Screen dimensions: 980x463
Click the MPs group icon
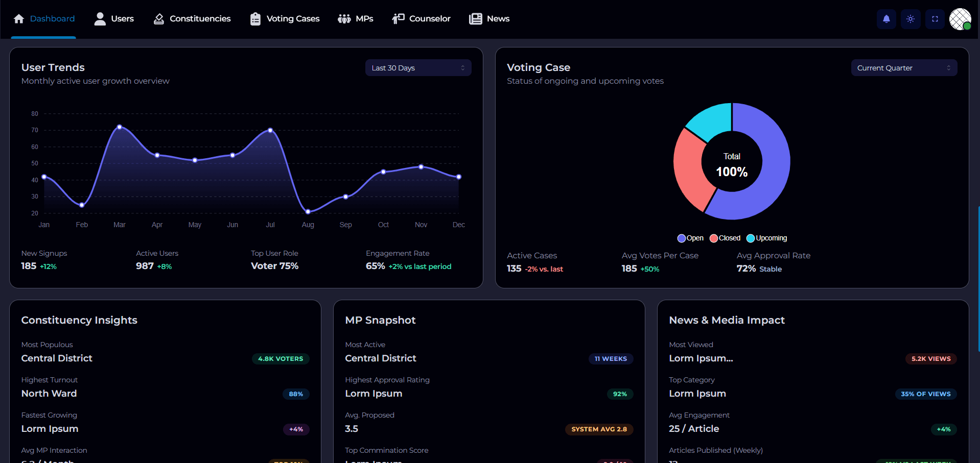344,19
